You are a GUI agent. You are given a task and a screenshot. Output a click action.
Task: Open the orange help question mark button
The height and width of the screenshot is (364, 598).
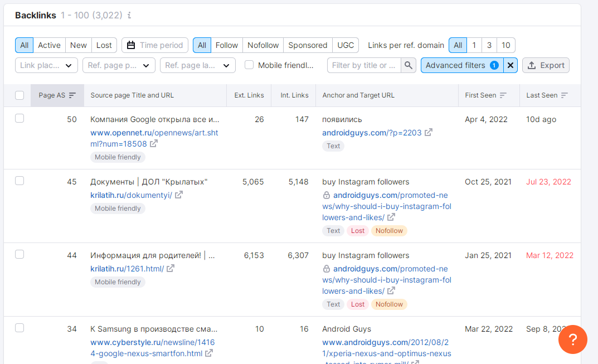572,339
